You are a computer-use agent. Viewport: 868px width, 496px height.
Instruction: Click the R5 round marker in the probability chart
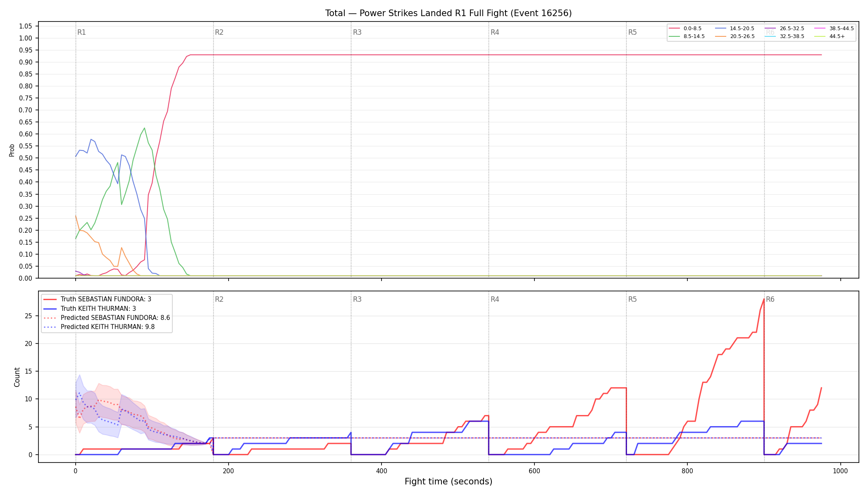pyautogui.click(x=632, y=32)
